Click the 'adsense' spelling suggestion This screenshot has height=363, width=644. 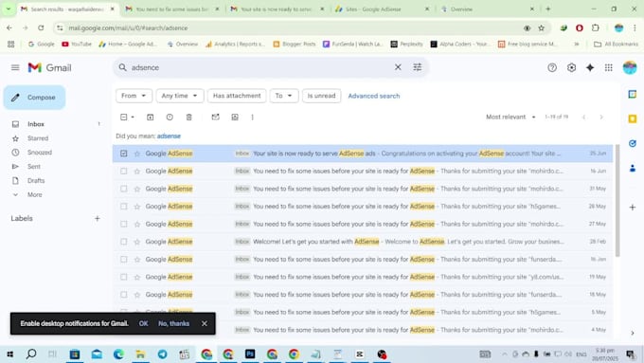[169, 136]
